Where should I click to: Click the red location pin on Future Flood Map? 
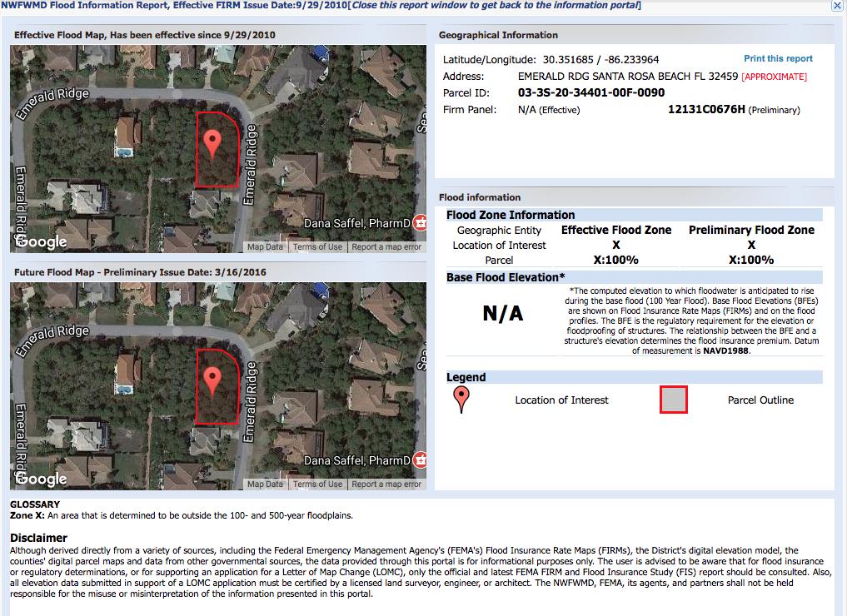pos(213,381)
